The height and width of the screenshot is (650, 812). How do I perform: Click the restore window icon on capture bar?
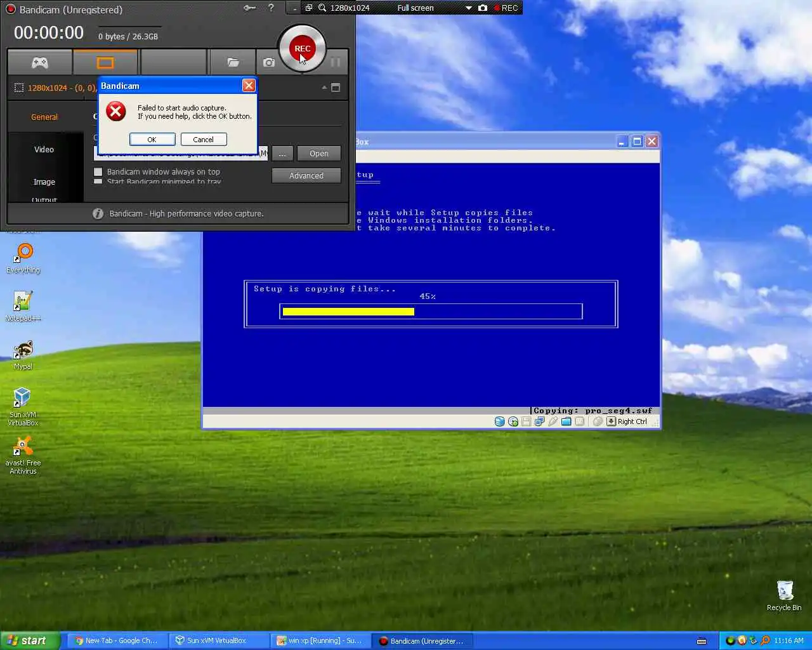[x=309, y=8]
